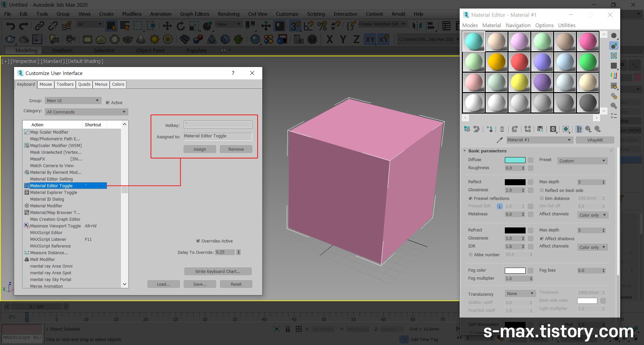Viewport: 644px width, 345px height.
Task: Open Preset dropdown showing Custom
Action: [582, 161]
